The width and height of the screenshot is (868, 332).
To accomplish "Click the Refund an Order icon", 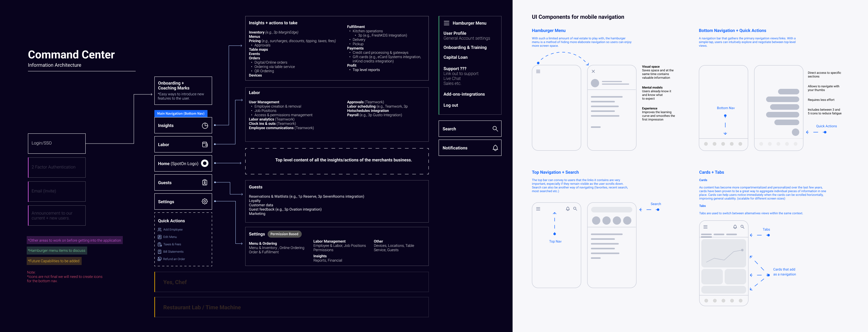I will [x=160, y=259].
